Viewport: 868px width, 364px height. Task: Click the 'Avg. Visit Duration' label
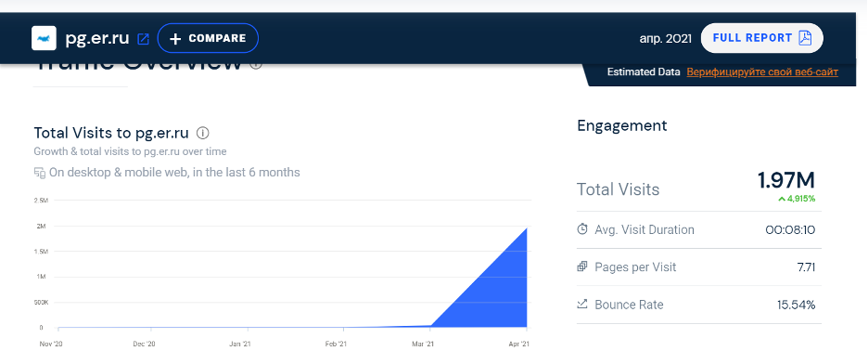click(x=645, y=229)
